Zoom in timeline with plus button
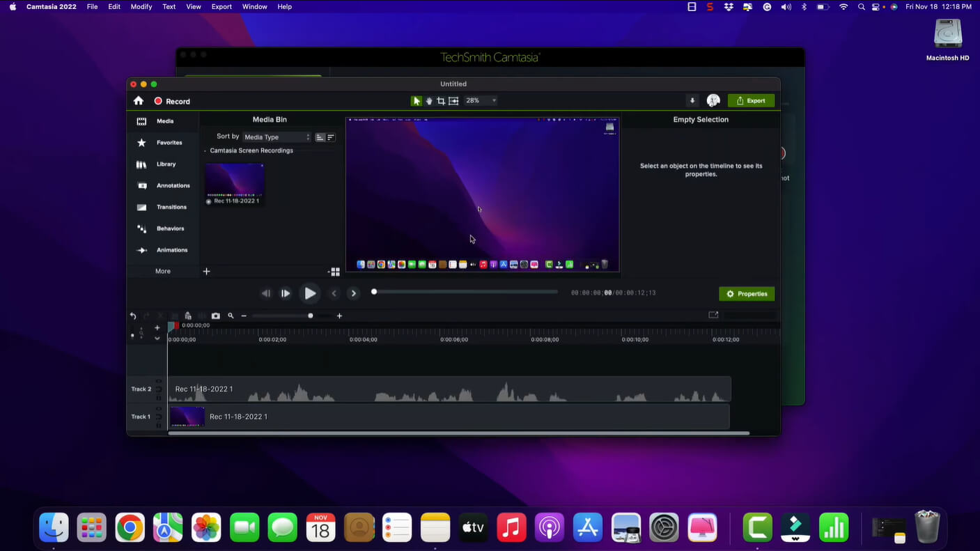 339,316
